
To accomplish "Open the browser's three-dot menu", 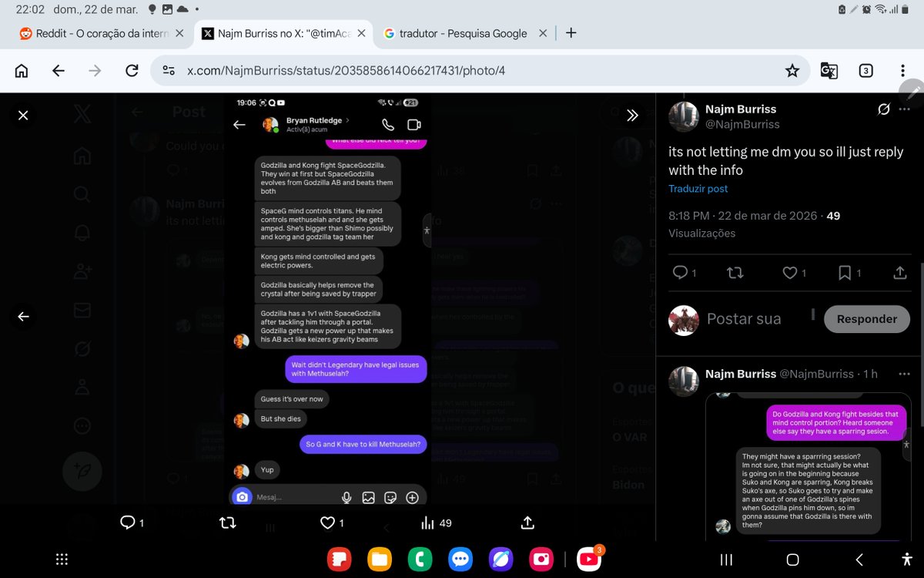I will pos(902,70).
